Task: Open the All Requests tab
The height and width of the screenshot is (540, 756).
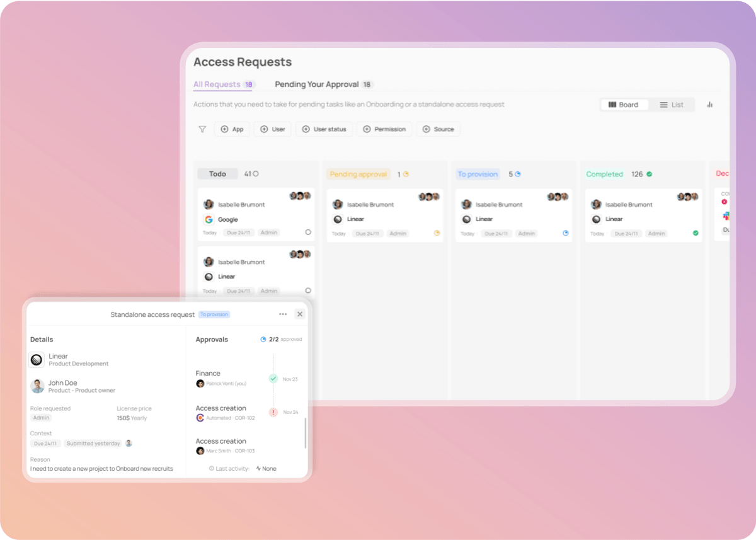Action: coord(223,84)
